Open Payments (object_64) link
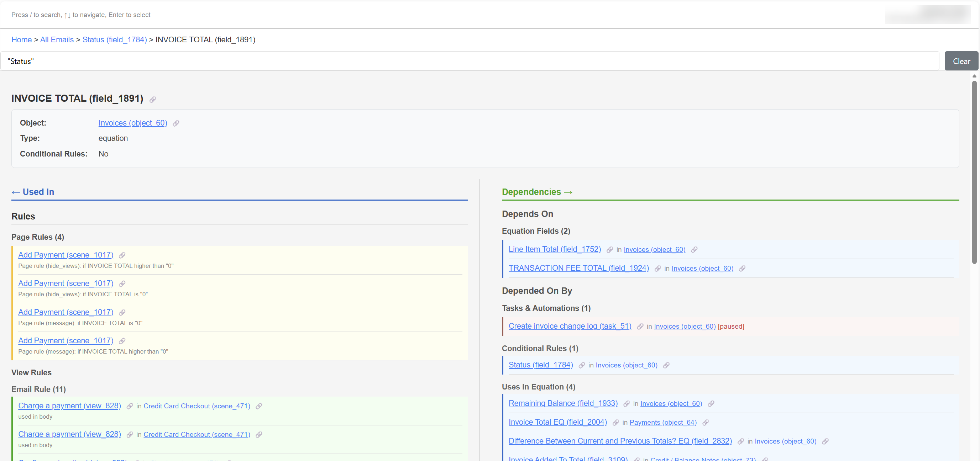This screenshot has width=980, height=461. 663,423
